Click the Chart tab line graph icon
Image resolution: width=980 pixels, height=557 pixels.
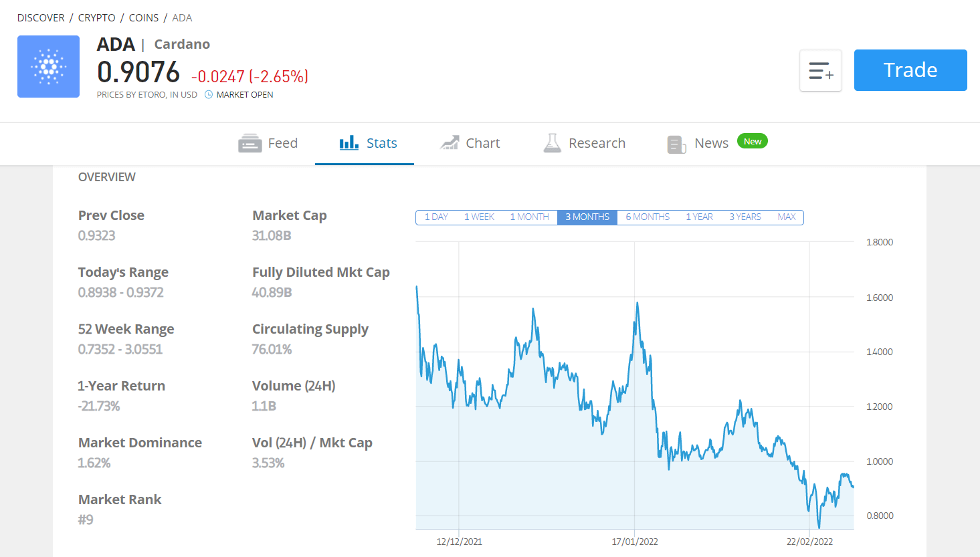[x=450, y=142]
